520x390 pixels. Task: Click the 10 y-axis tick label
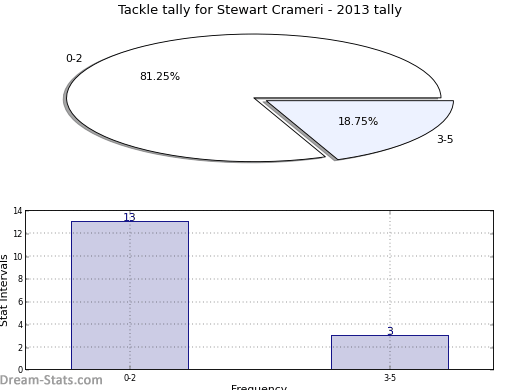pos(18,256)
